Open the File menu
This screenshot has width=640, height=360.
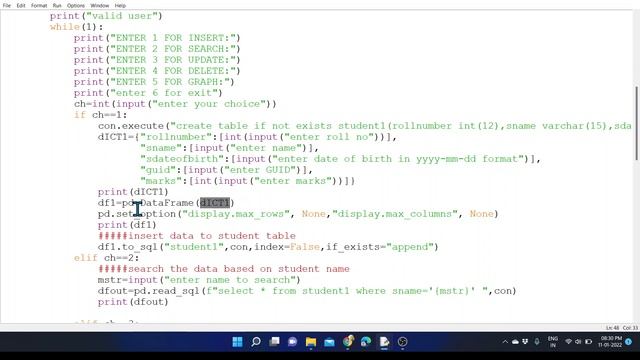(x=7, y=5)
